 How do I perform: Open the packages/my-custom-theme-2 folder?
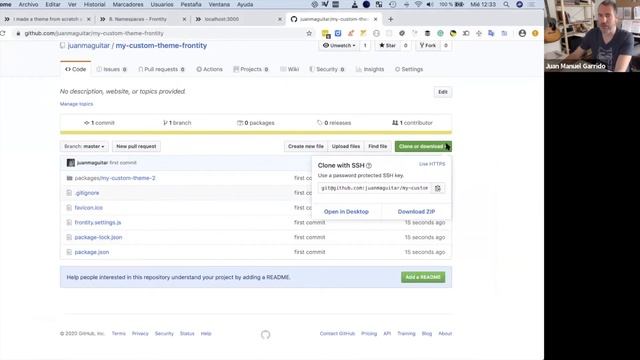115,178
